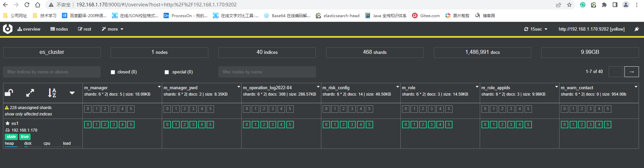
Task: Reload the browser page
Action: click(27, 5)
